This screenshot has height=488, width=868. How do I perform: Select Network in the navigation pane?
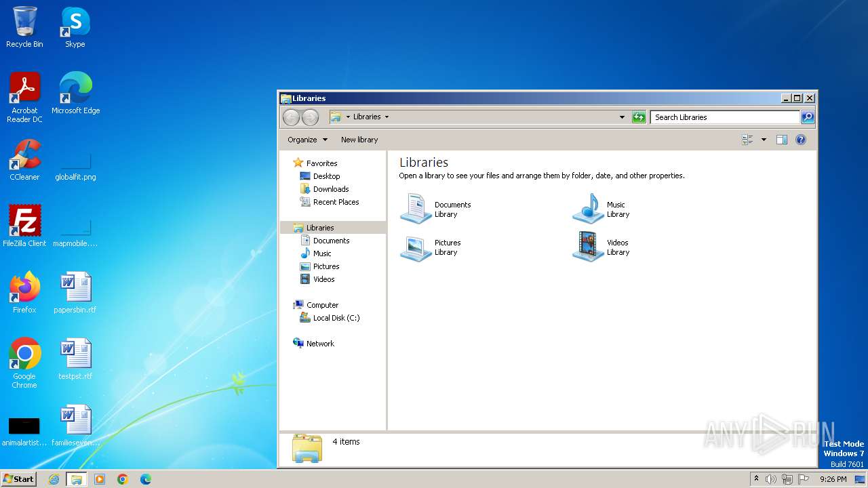(320, 344)
